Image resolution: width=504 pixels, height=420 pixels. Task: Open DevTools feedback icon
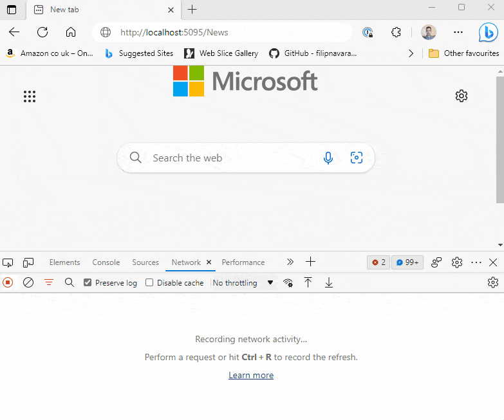click(x=436, y=262)
